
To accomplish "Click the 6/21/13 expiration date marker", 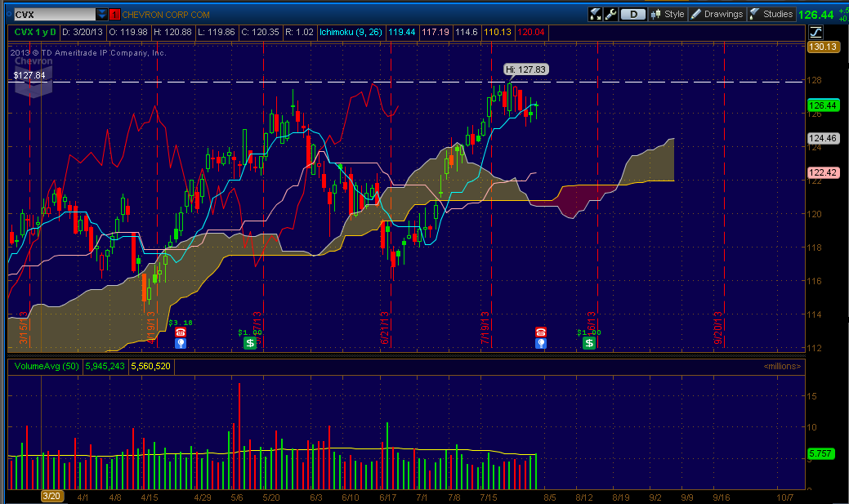I will click(x=384, y=328).
